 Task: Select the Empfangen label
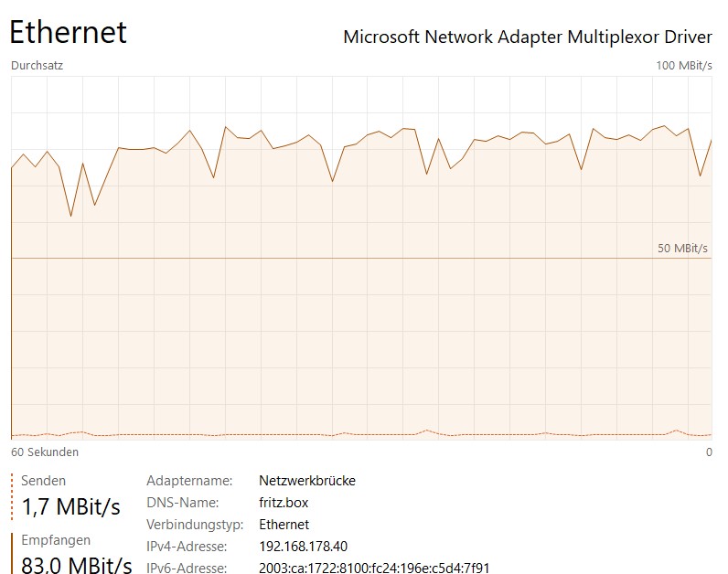click(56, 540)
